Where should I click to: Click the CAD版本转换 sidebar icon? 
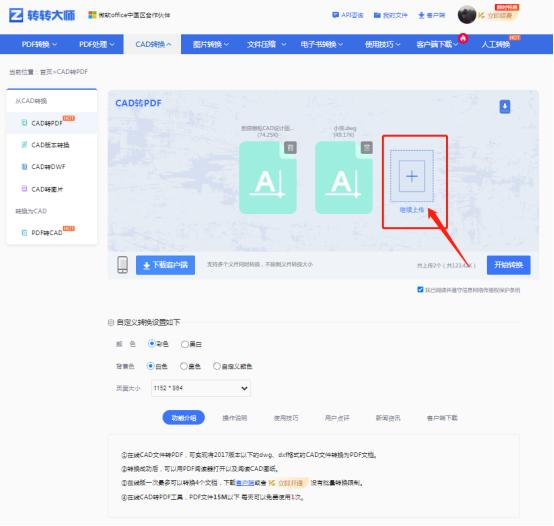pyautogui.click(x=24, y=145)
